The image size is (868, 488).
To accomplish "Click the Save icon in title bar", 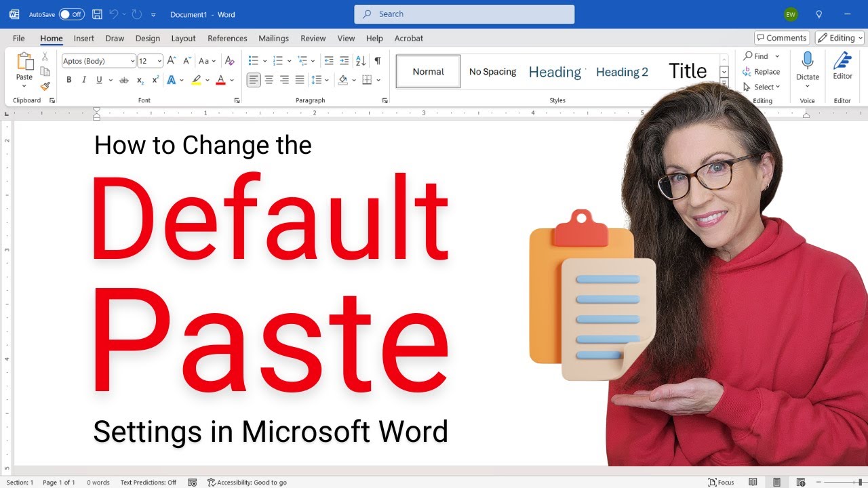I will point(97,14).
